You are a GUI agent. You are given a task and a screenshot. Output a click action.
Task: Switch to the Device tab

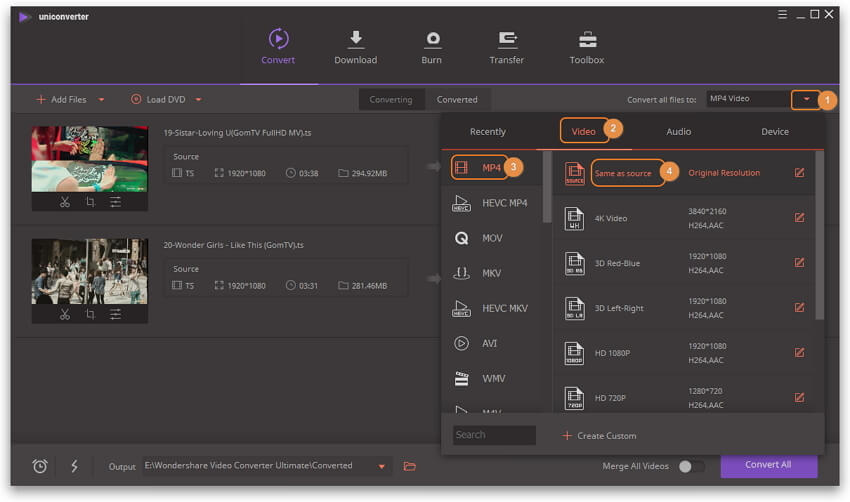[x=775, y=132]
